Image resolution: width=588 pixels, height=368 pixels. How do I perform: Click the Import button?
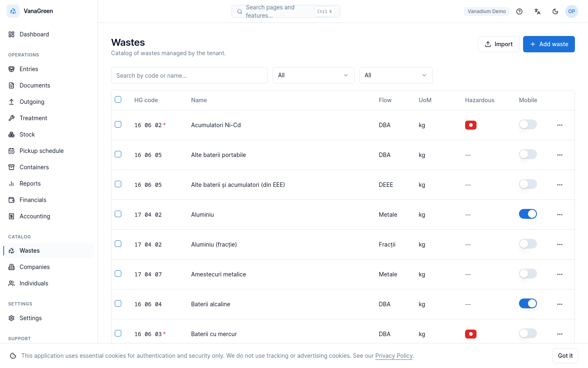(x=499, y=44)
